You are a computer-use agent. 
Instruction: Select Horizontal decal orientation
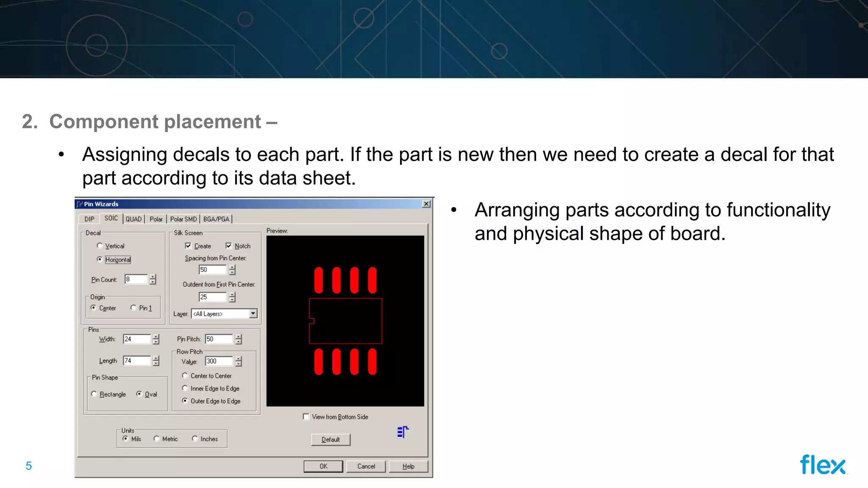click(114, 260)
